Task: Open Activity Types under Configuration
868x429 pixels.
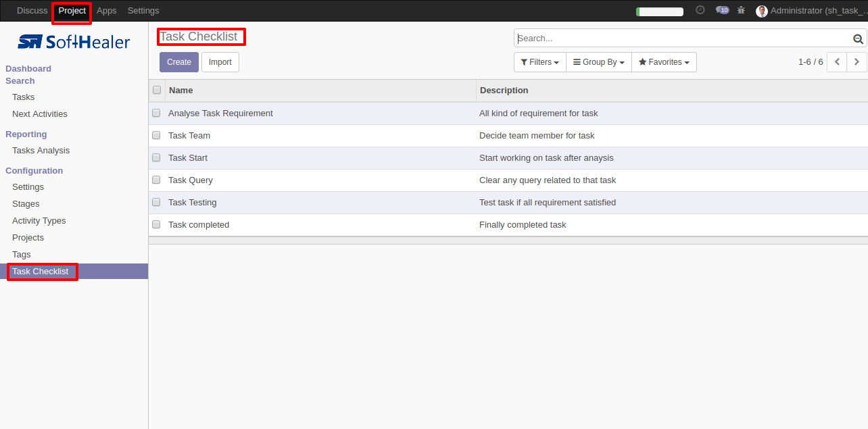Action: click(x=39, y=221)
